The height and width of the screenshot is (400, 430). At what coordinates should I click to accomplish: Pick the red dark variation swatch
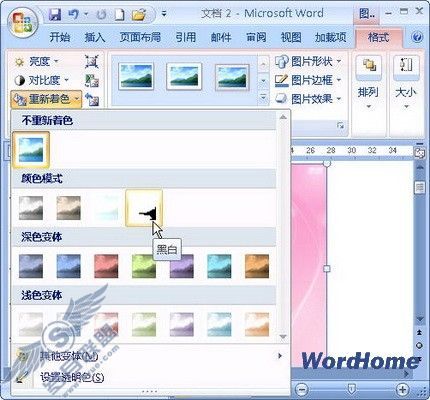tap(106, 266)
